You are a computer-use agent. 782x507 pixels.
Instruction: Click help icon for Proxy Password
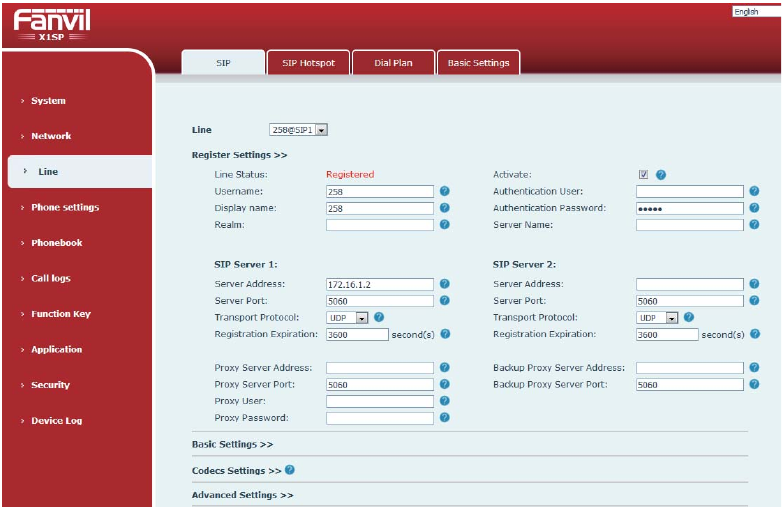pyautogui.click(x=445, y=417)
